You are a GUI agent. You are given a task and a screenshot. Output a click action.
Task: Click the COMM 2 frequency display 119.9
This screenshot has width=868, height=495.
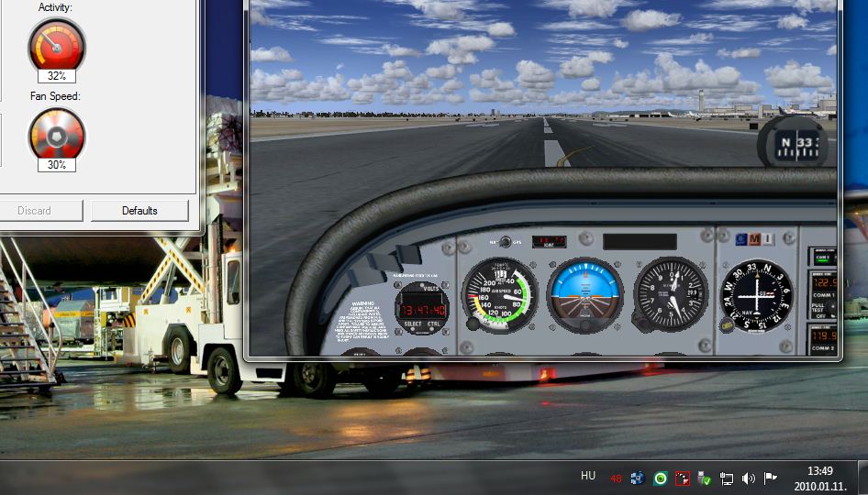(x=824, y=335)
